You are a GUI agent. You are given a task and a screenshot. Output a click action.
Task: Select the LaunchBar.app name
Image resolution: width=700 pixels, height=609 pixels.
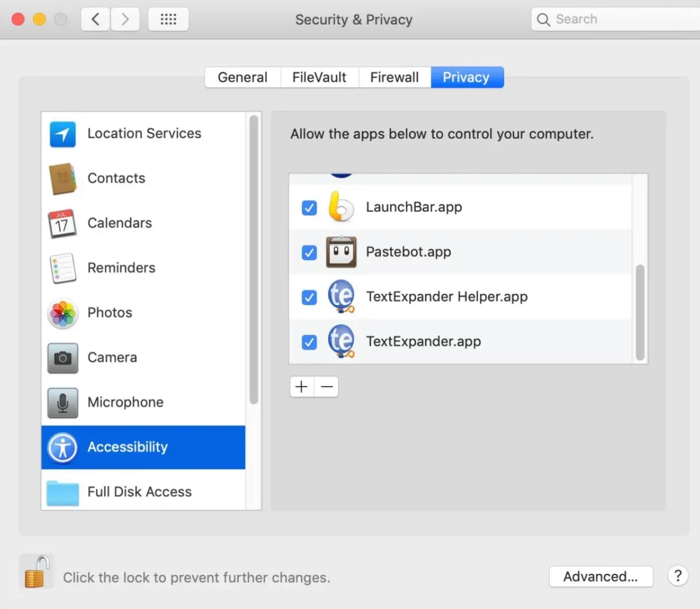pyautogui.click(x=414, y=207)
